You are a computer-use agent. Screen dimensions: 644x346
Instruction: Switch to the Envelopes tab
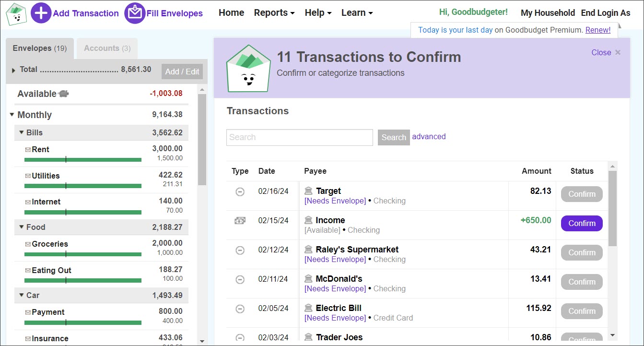(40, 48)
